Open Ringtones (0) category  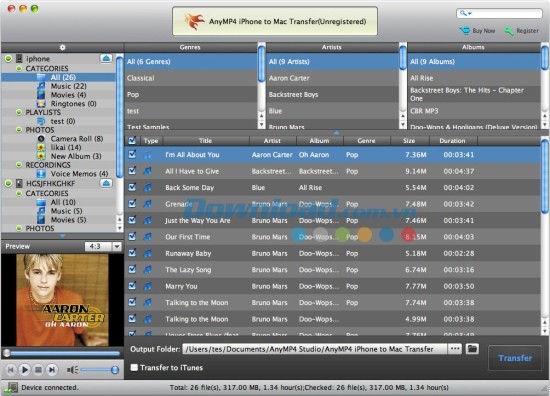pos(73,103)
